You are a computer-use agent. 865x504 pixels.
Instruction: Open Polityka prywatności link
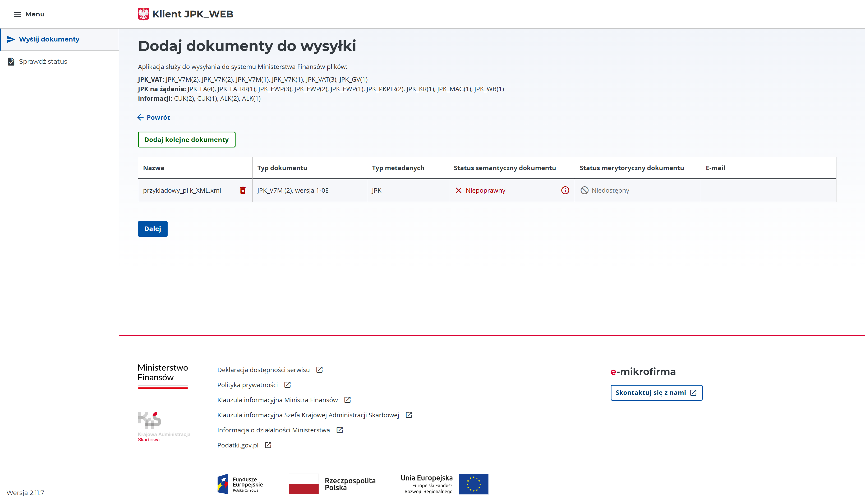tap(247, 385)
